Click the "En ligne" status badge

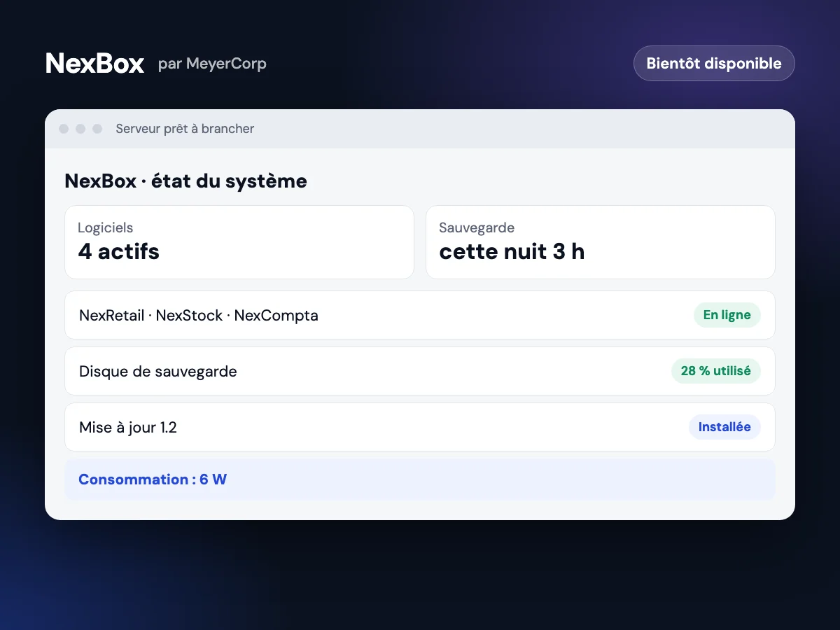pyautogui.click(x=727, y=315)
